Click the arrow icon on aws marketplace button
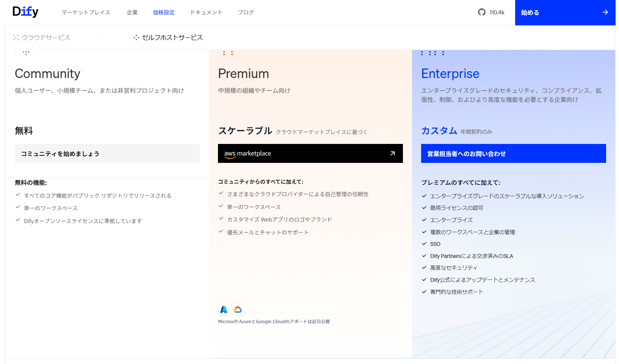The image size is (619, 364). coord(393,153)
